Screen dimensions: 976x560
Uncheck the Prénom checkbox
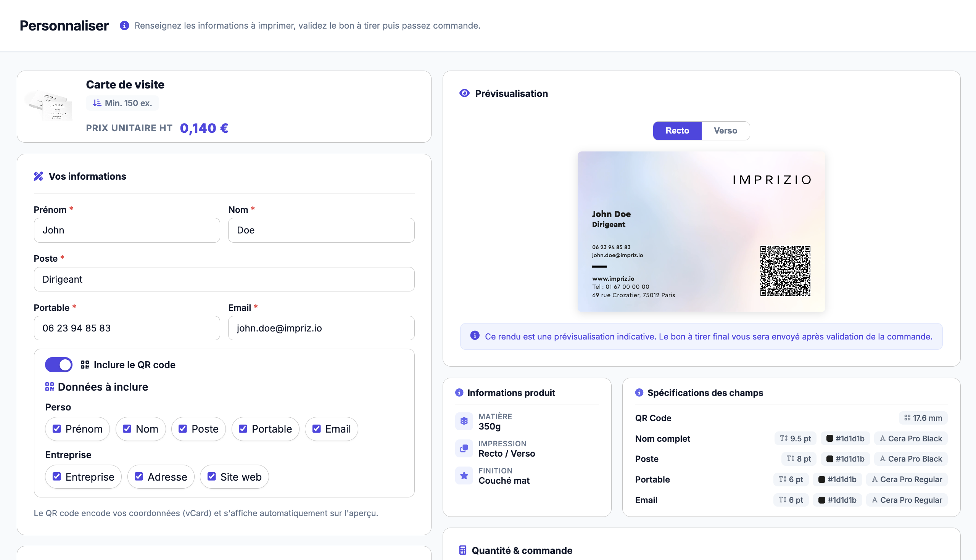[x=56, y=428]
